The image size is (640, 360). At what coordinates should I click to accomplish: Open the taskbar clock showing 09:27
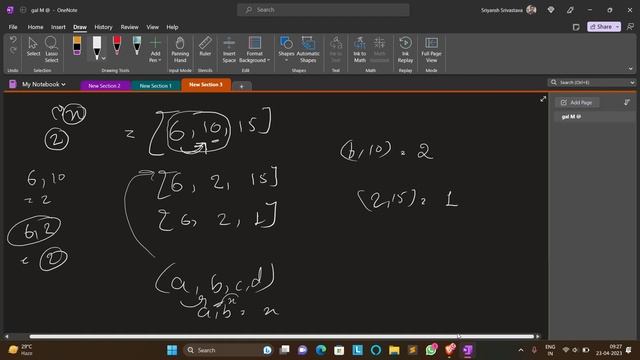pos(609,350)
